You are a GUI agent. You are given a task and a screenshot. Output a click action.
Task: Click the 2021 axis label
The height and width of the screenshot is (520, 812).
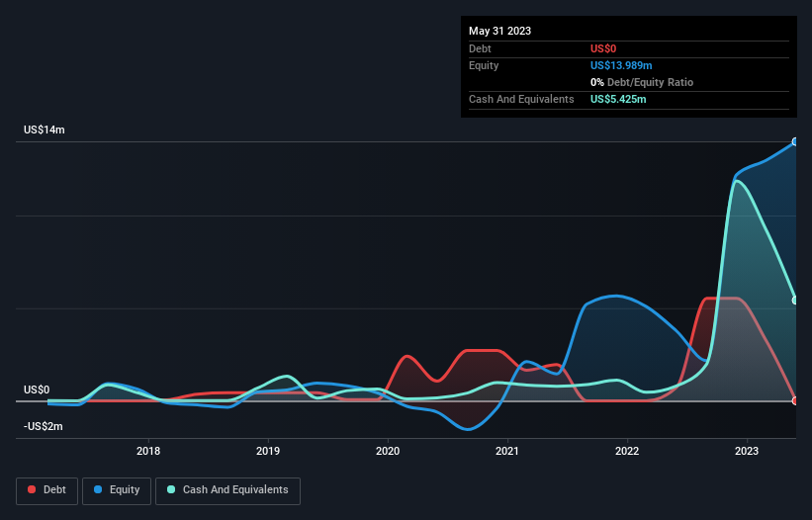coord(507,451)
